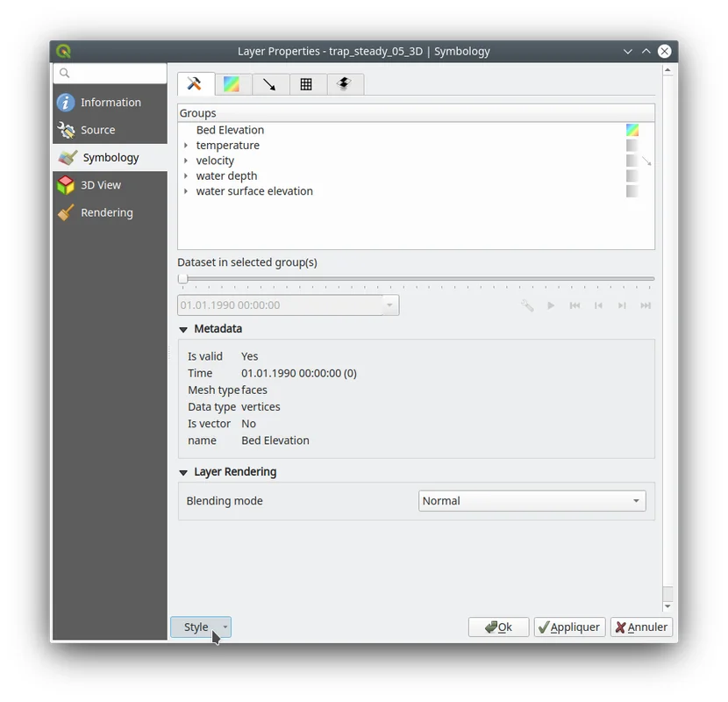Open the Blending mode dropdown
Image resolution: width=728 pixels, height=702 pixels.
(532, 501)
